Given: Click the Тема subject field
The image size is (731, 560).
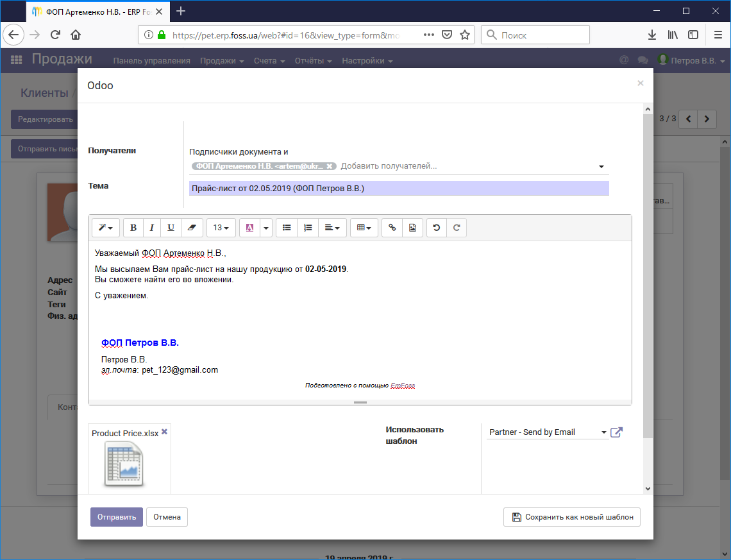Looking at the screenshot, I should click(x=399, y=189).
